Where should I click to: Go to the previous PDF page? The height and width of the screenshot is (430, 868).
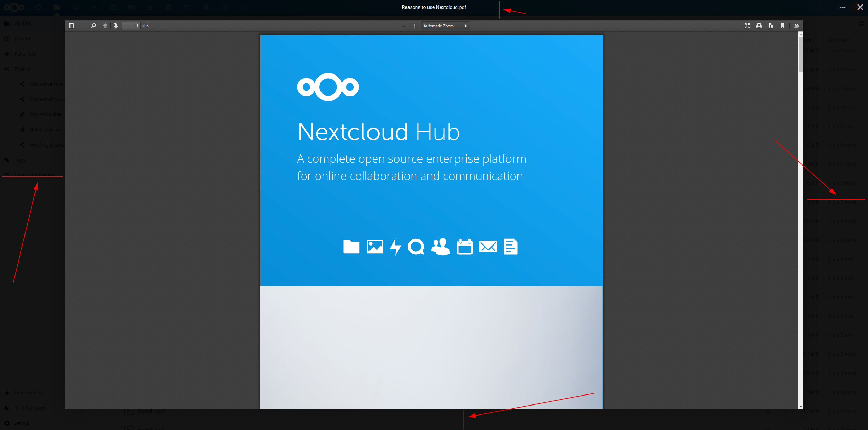click(105, 26)
